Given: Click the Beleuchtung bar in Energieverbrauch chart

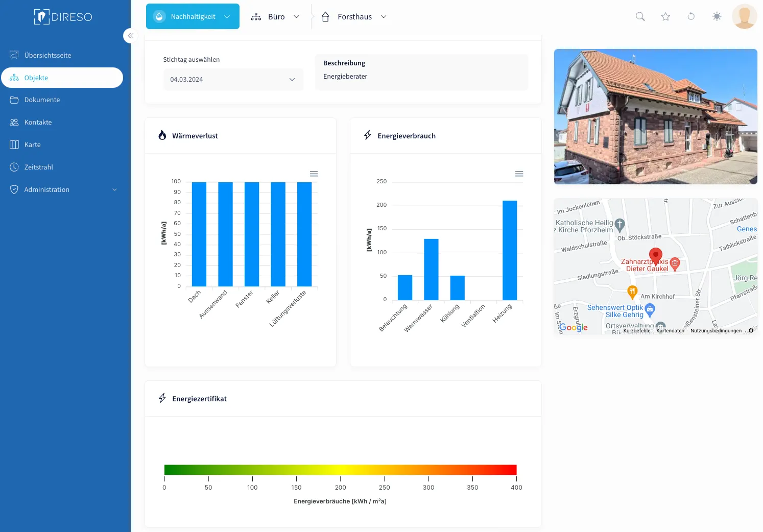Looking at the screenshot, I should click(x=405, y=287).
